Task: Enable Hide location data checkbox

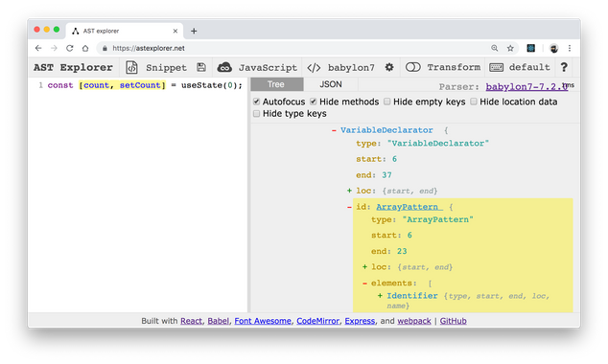Action: [x=474, y=102]
